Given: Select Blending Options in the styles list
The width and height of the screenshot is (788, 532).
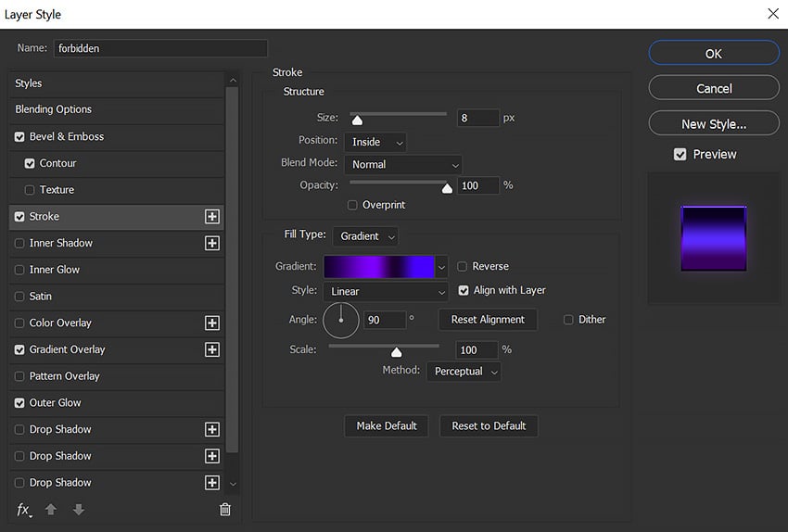Looking at the screenshot, I should pos(54,109).
